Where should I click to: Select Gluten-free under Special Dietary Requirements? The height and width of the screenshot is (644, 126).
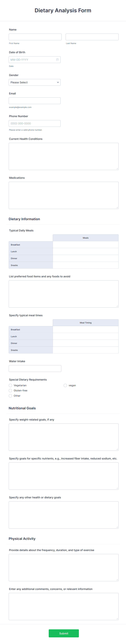[10, 391]
